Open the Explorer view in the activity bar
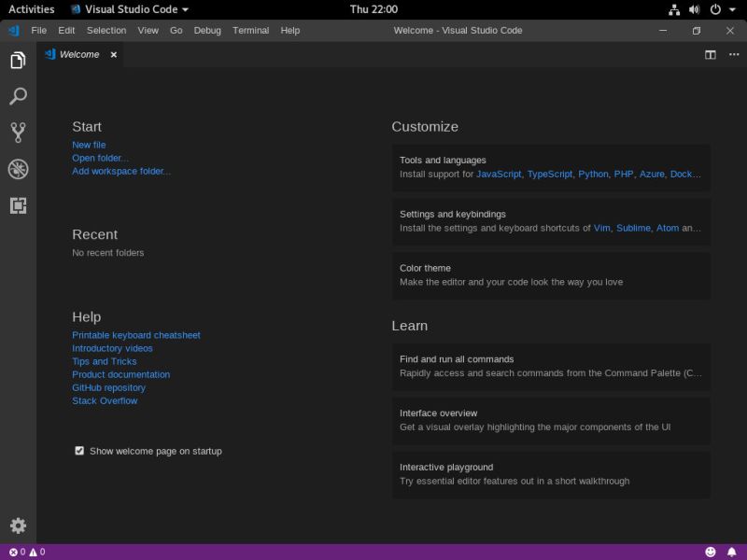Screen dimensions: 747x560 [x=18, y=59]
